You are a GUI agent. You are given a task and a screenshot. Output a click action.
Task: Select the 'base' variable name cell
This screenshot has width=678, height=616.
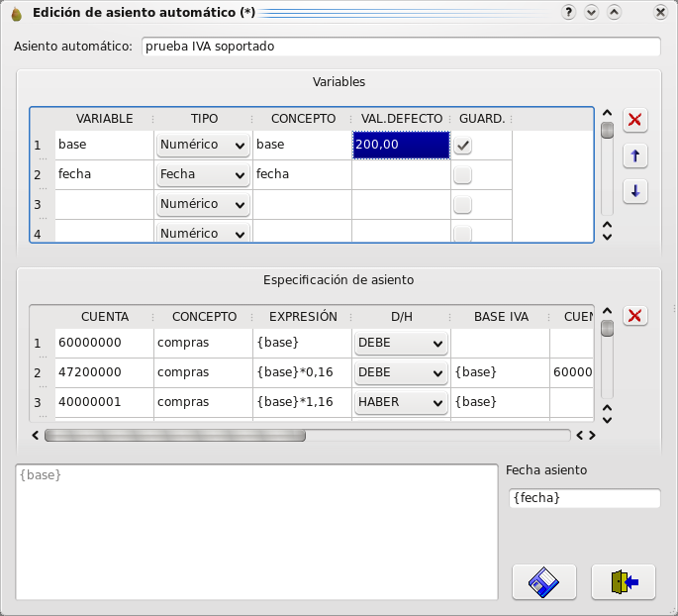[x=104, y=145]
